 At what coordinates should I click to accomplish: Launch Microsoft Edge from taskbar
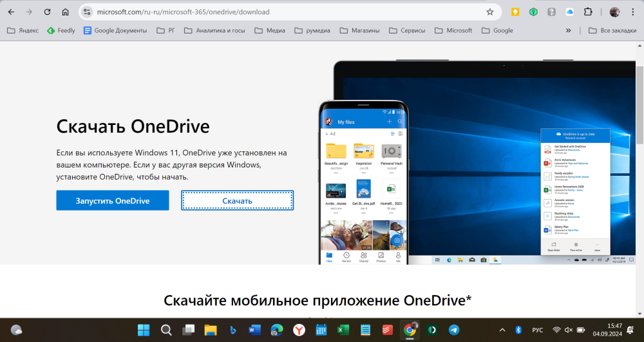coord(277,330)
